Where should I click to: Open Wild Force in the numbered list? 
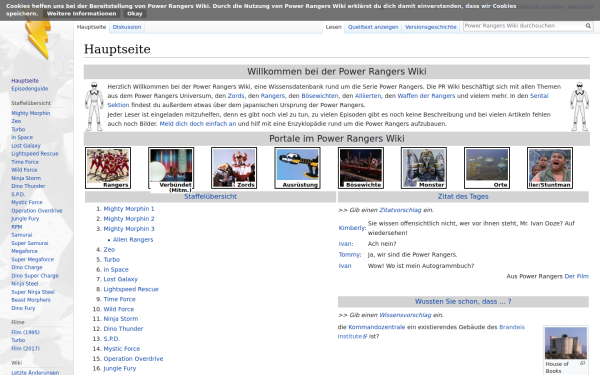pos(119,309)
